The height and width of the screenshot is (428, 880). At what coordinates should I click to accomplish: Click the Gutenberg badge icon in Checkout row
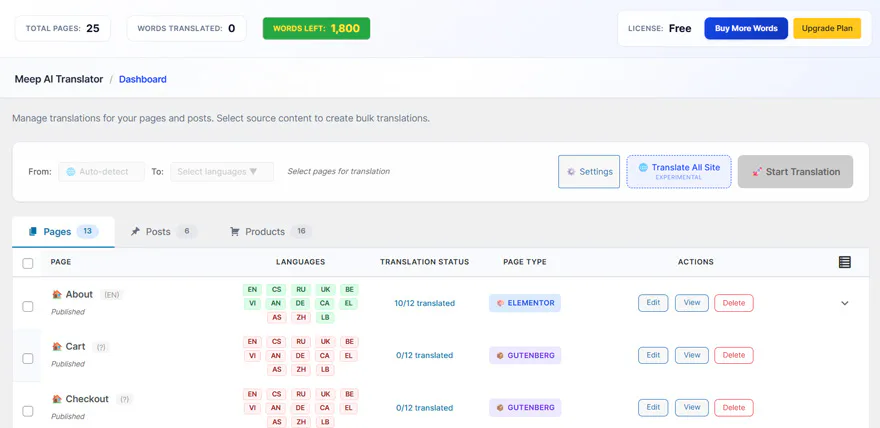coord(501,408)
